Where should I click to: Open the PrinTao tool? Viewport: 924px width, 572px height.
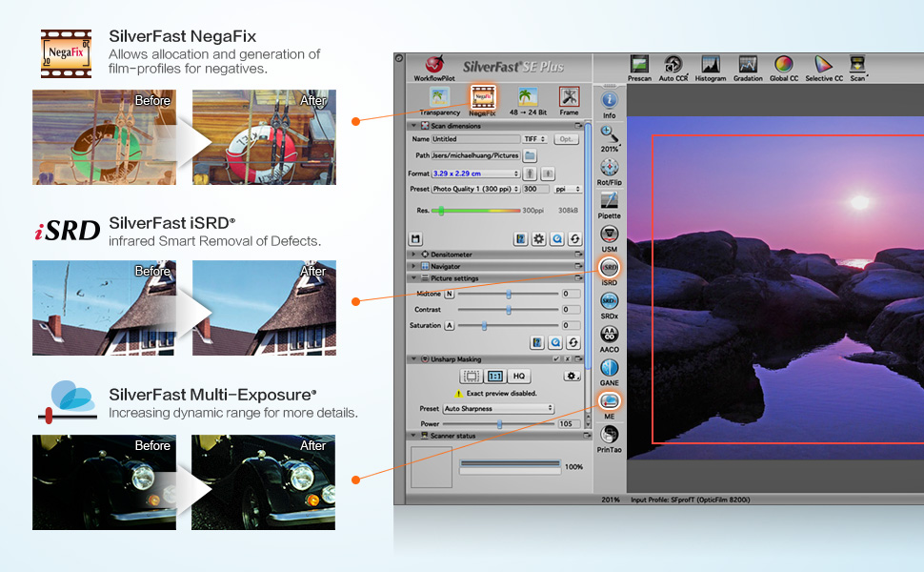[609, 435]
